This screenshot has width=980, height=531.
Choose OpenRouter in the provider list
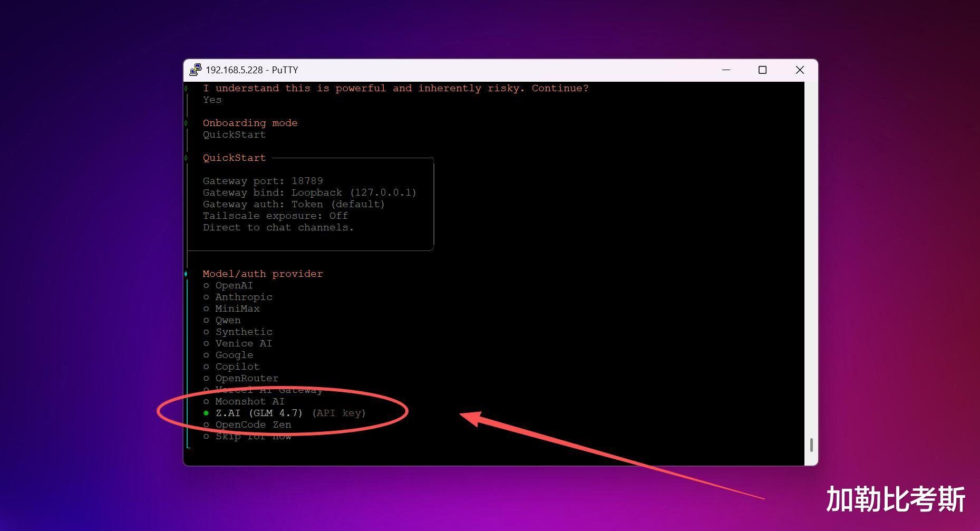(x=241, y=378)
